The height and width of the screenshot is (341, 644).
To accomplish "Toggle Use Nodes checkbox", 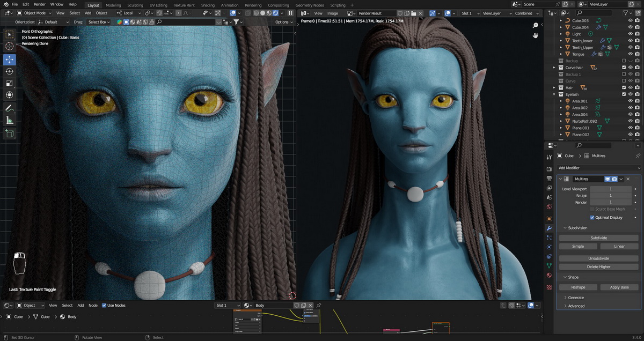I will click(104, 306).
